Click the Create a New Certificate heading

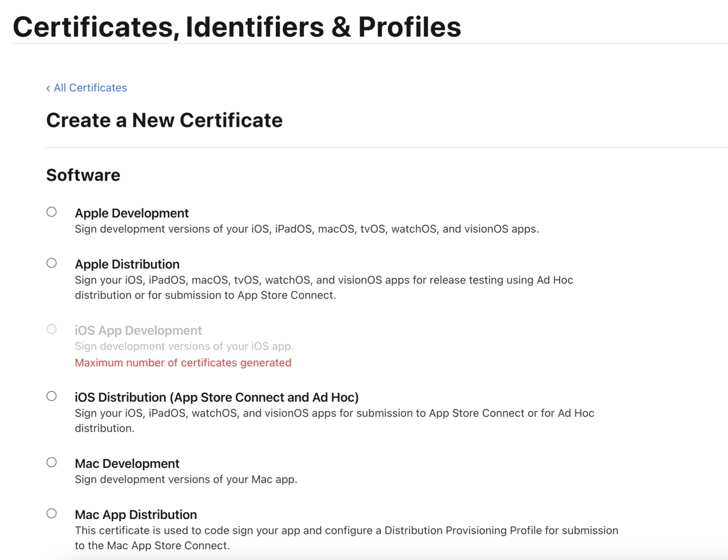click(x=164, y=121)
